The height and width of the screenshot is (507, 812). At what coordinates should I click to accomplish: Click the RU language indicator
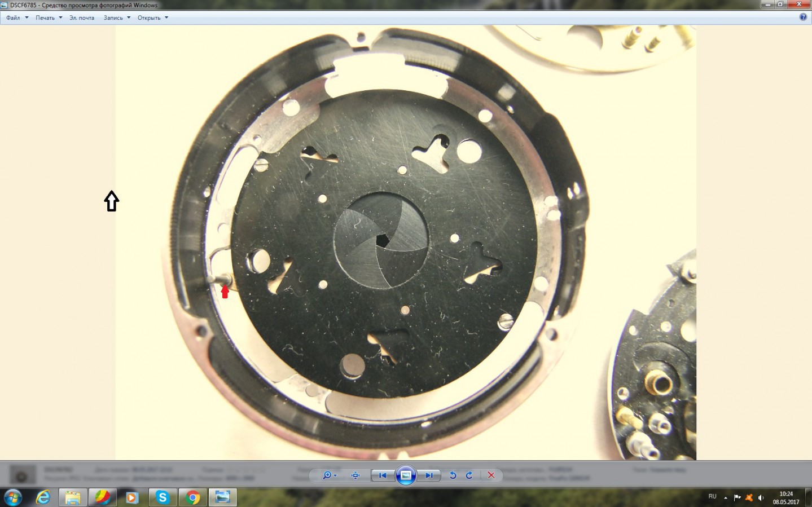[712, 497]
